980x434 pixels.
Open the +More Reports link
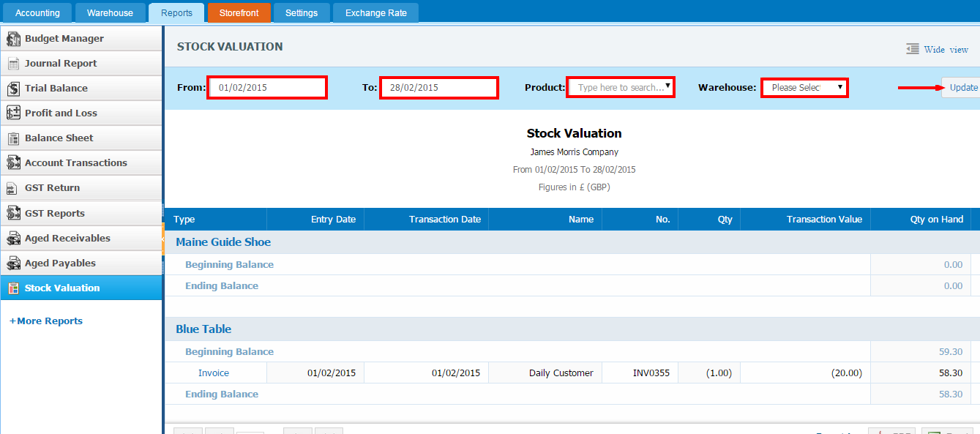coord(46,321)
